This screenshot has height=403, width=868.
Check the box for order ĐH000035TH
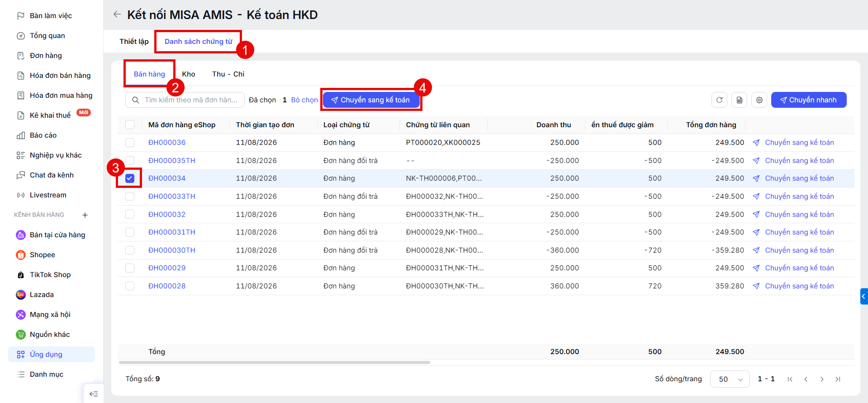pos(130,160)
